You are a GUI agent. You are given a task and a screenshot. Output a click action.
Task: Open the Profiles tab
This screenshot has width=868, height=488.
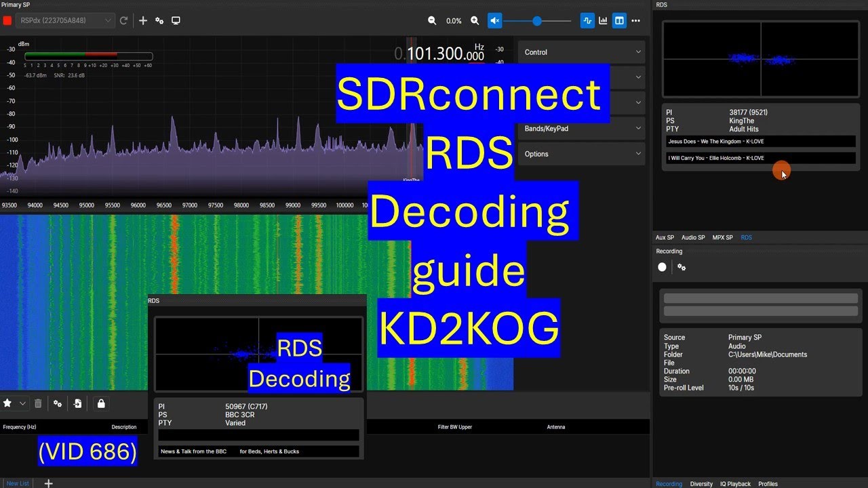click(768, 484)
